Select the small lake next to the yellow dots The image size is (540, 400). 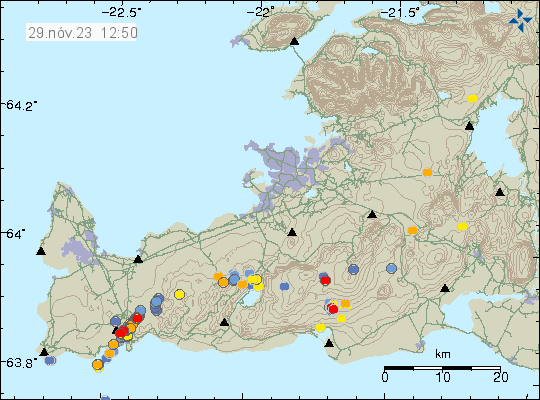[251, 298]
